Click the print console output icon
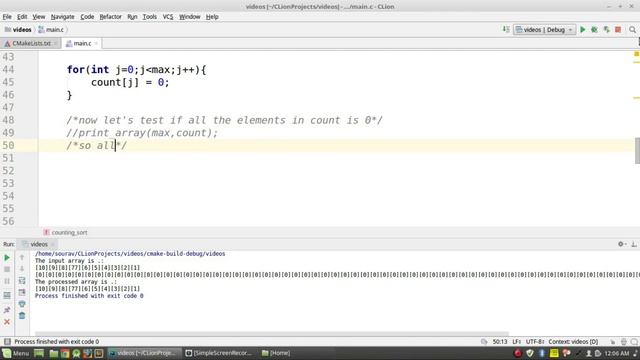This screenshot has height=360, width=640. (x=22, y=304)
